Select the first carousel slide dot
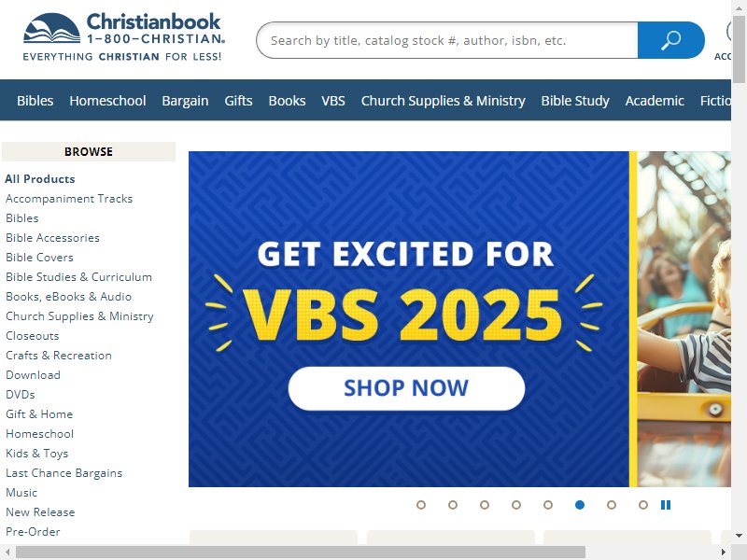Screen dimensions: 747x560 point(421,505)
